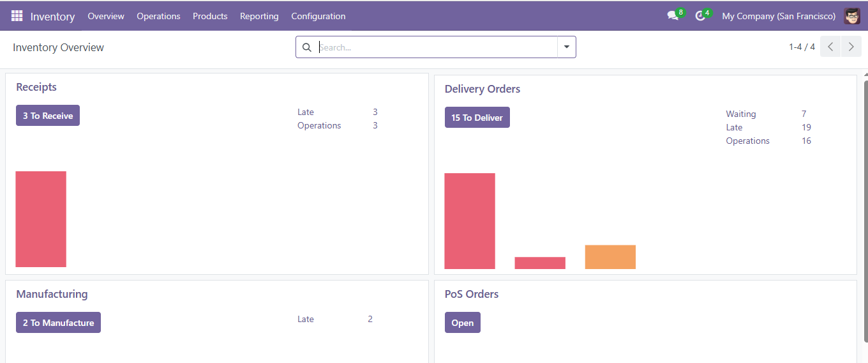868x363 pixels.
Task: Open the apps grid menu icon
Action: [17, 16]
